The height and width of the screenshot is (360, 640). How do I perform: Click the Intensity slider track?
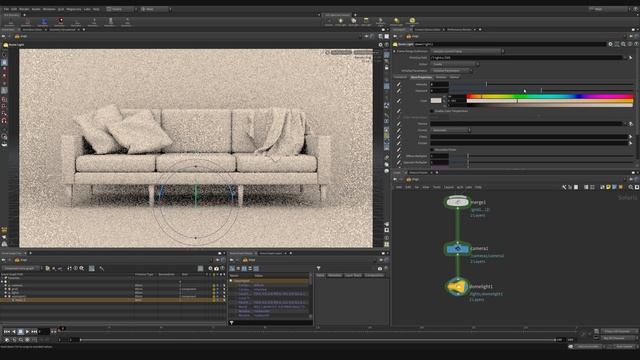coord(541,84)
